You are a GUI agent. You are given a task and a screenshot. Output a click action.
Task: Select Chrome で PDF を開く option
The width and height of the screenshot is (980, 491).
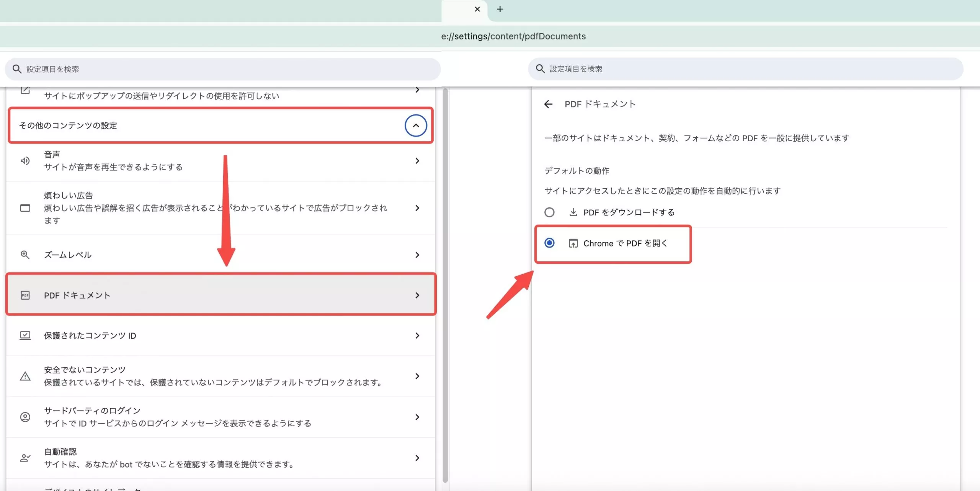[x=550, y=243]
